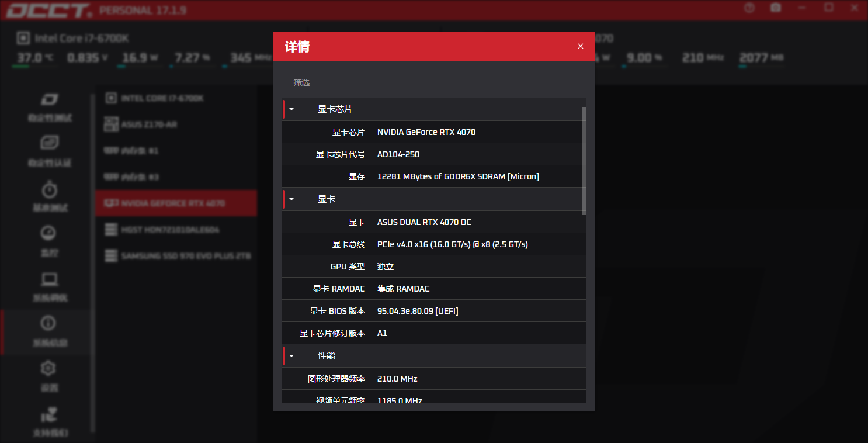Click the PCIe v4.0 x16 bus value
The image size is (868, 443).
pyautogui.click(x=453, y=244)
